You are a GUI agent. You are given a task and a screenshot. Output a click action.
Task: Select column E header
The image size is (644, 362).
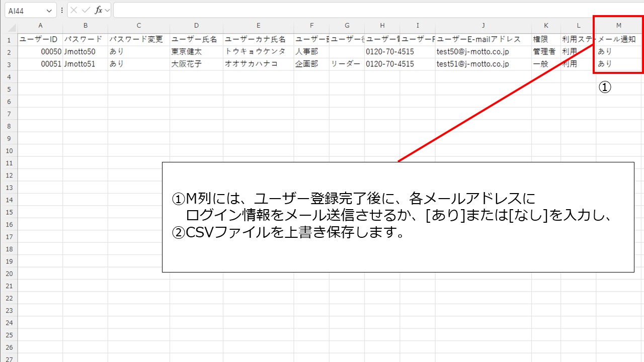click(259, 26)
